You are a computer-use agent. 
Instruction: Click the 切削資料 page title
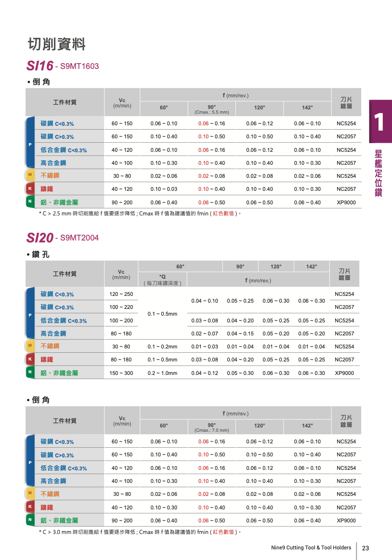(x=56, y=44)
